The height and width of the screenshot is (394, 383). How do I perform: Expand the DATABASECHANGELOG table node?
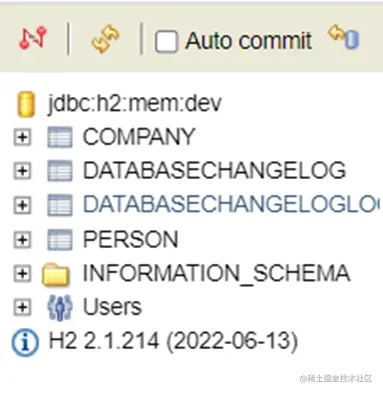(22, 171)
